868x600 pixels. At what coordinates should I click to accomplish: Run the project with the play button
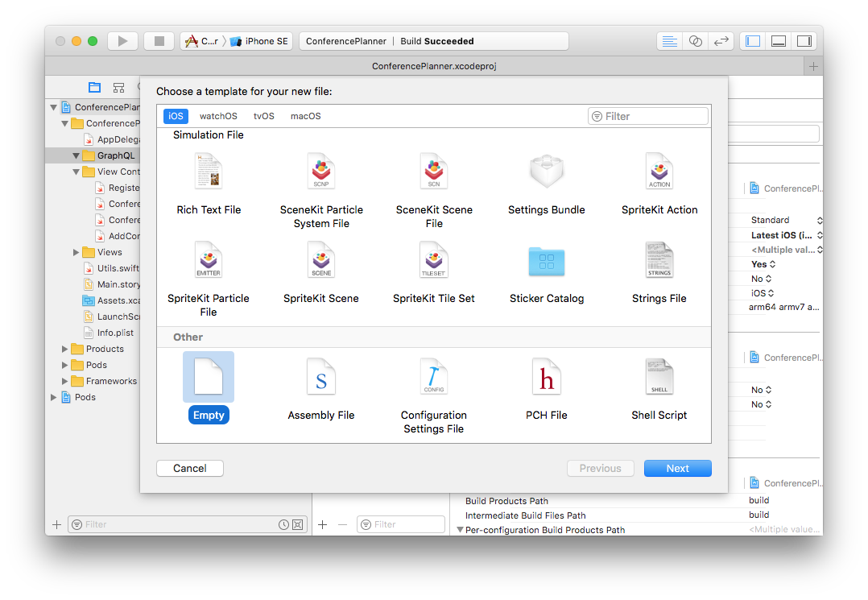pyautogui.click(x=122, y=41)
